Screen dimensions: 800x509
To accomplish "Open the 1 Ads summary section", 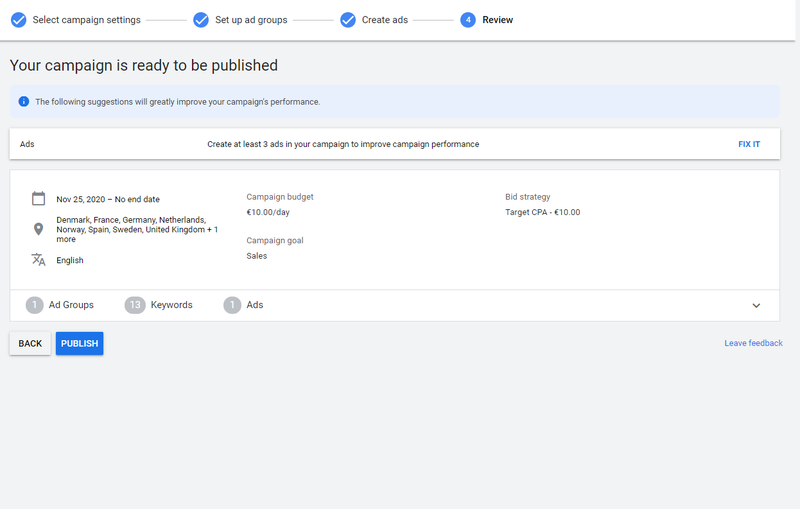I will tap(243, 305).
